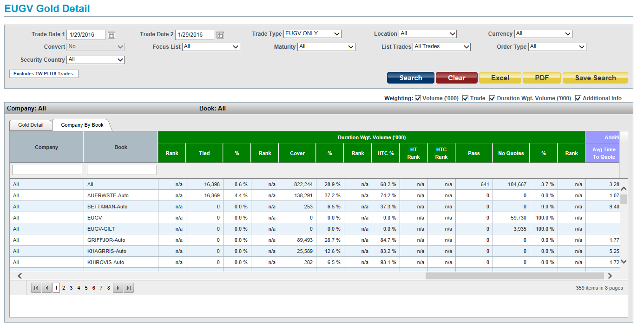Click the vertical scrollbar thumb

pos(624,200)
